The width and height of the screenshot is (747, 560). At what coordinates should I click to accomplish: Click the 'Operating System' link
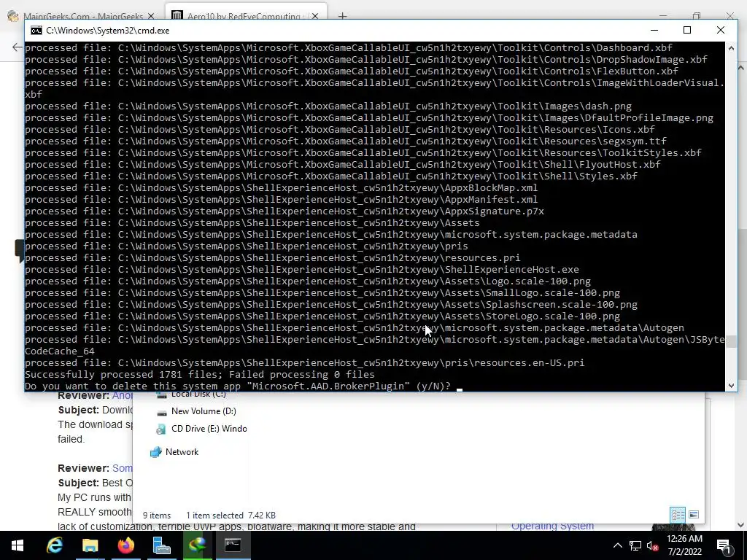click(x=553, y=526)
